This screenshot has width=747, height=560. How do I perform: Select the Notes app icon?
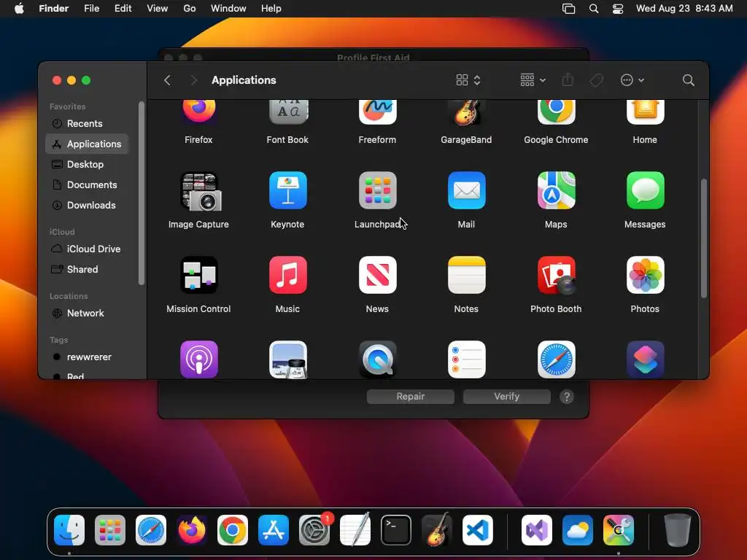(466, 275)
